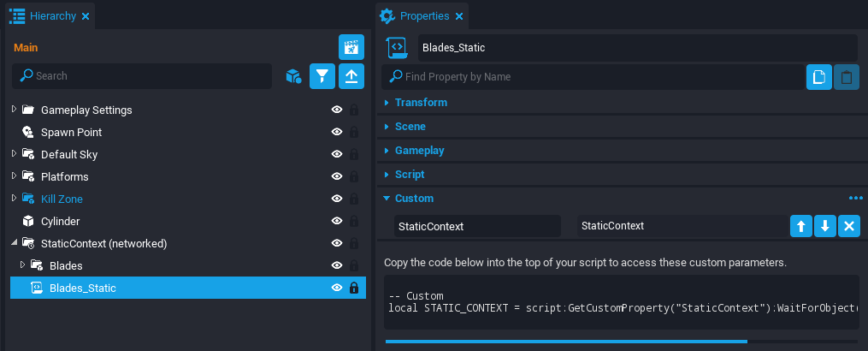Select the Properties tab
This screenshot has height=351, width=868.
tap(424, 16)
